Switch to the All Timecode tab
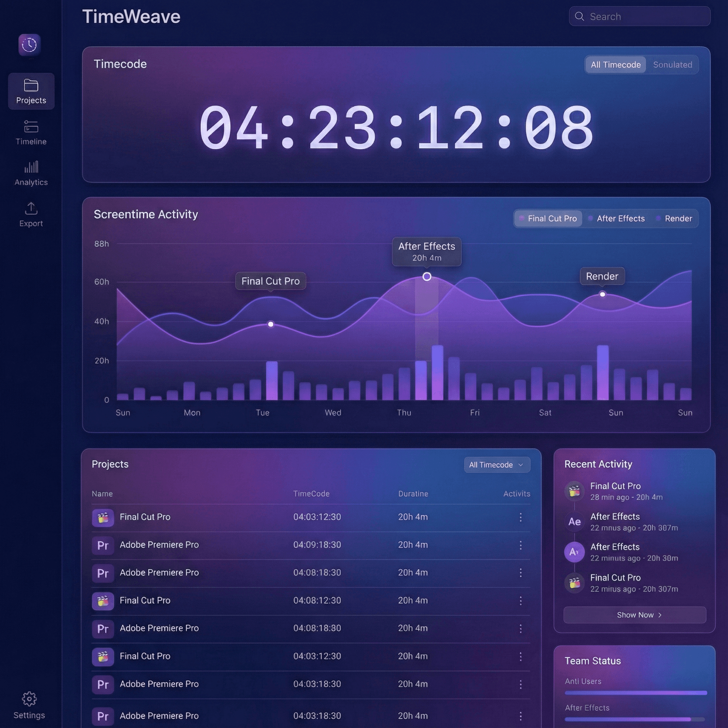Screen dimensions: 728x728 tap(615, 64)
